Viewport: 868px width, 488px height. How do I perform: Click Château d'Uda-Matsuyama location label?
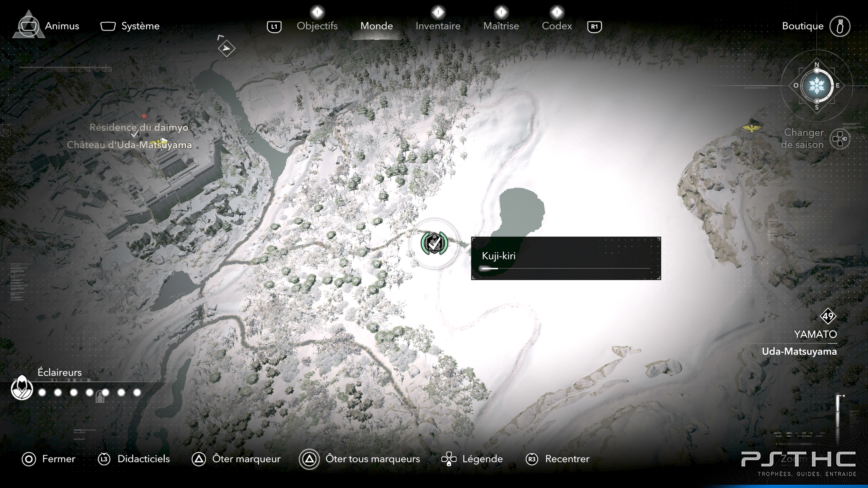[x=129, y=145]
